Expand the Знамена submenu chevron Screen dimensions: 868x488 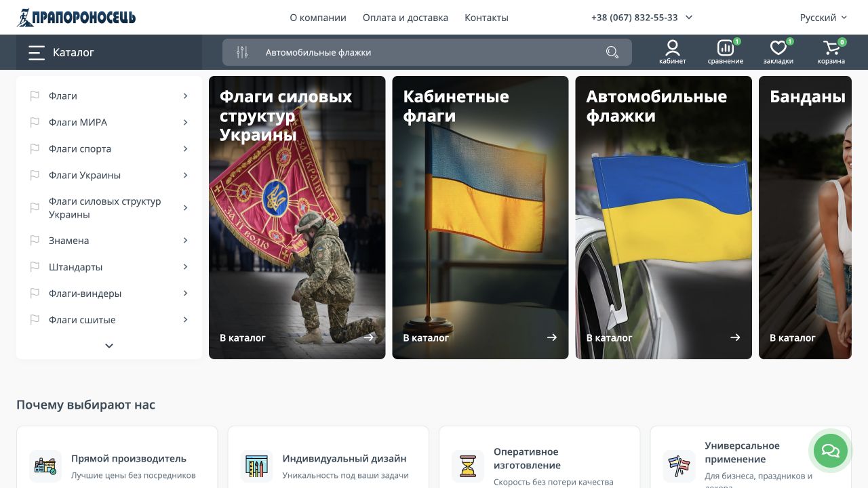click(x=185, y=241)
